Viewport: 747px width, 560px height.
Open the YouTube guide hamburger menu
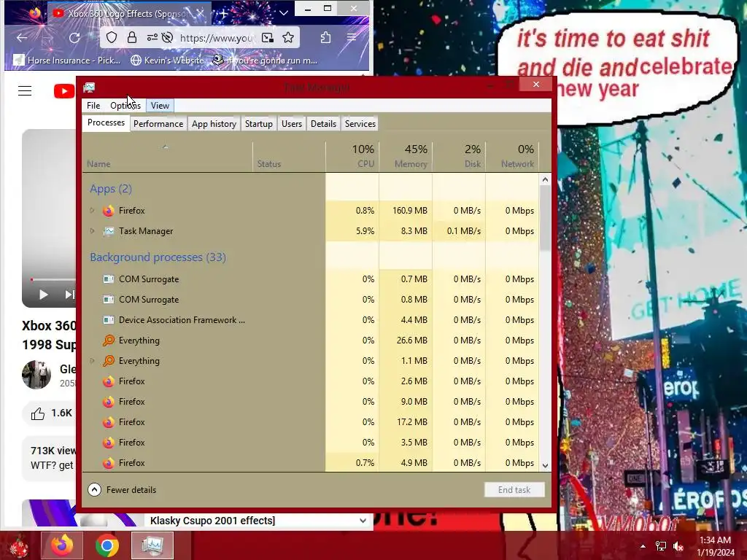tap(25, 91)
